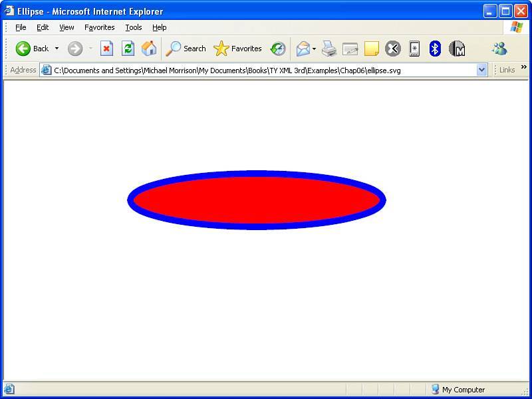Maximize the Internet Explorer window

[505, 11]
